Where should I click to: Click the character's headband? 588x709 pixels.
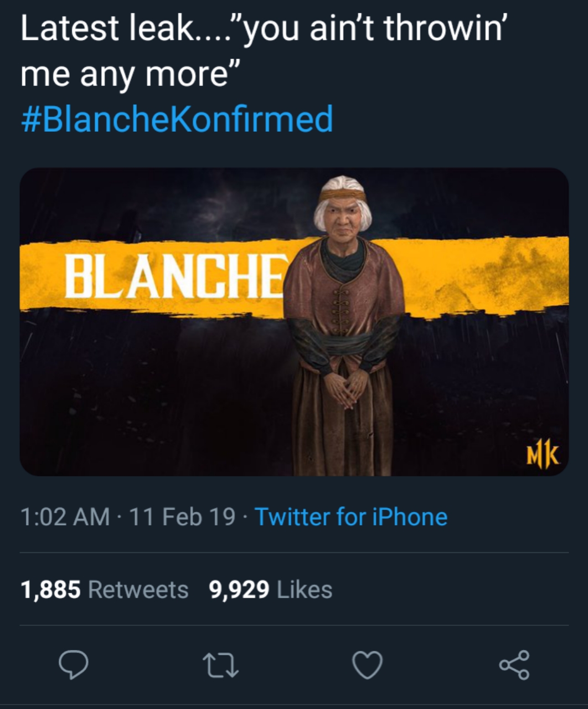coord(343,196)
